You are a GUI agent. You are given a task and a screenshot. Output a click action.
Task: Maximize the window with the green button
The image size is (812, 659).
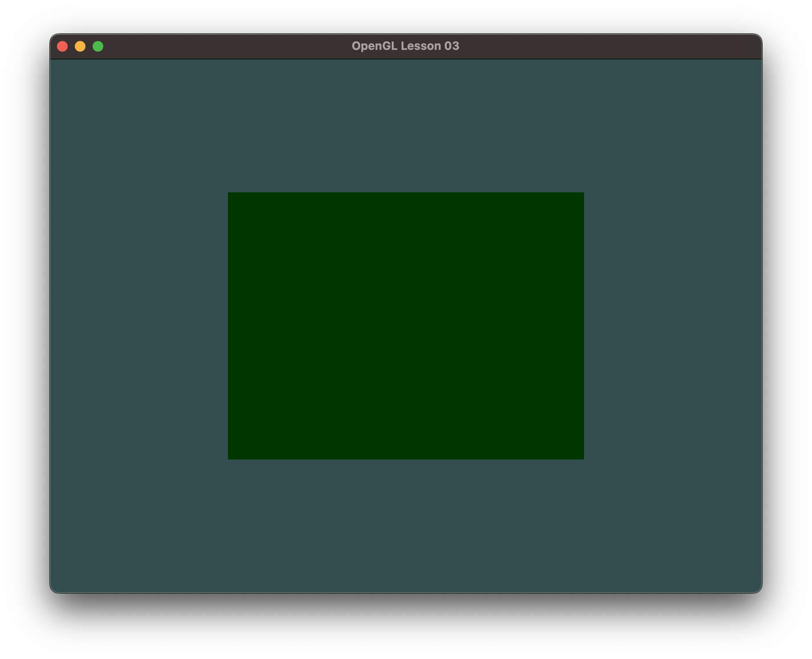(98, 46)
